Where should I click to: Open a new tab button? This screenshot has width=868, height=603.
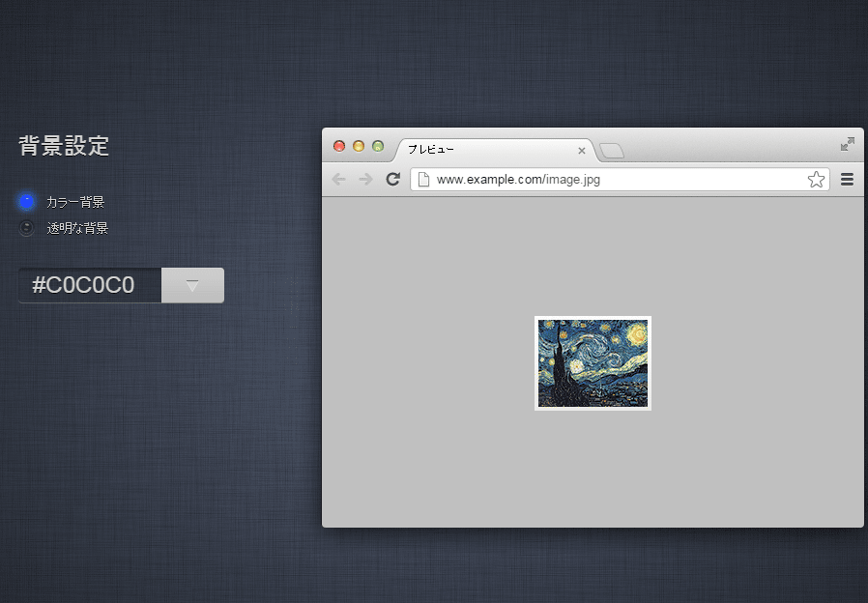612,151
